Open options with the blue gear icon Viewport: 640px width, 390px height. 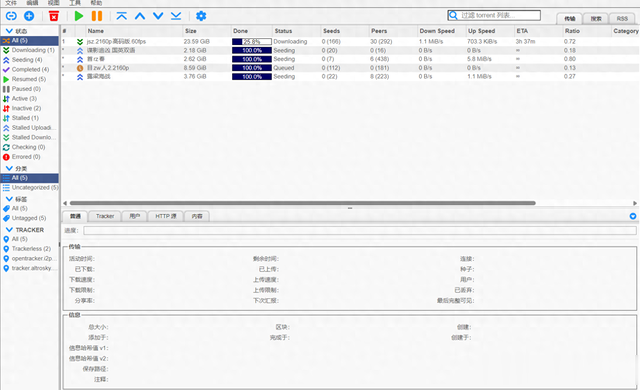pyautogui.click(x=201, y=16)
